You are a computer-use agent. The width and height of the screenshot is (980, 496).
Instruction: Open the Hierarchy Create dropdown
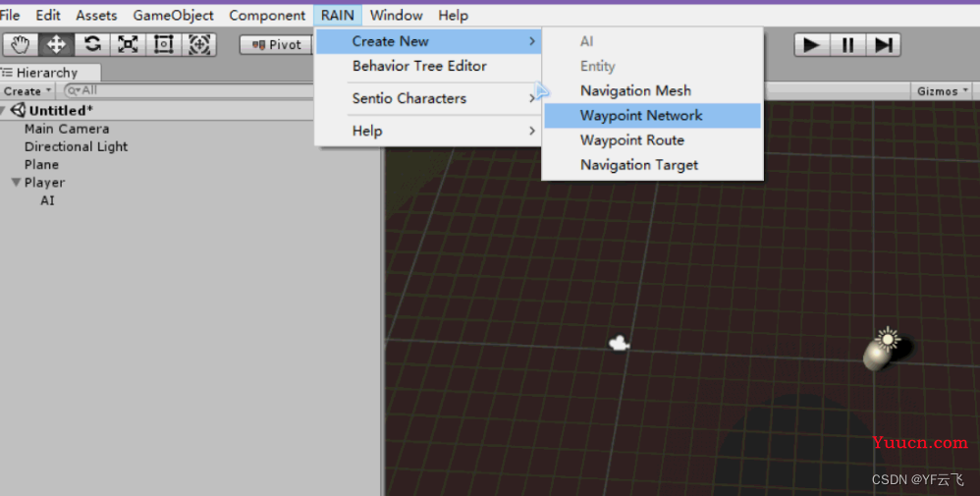click(x=27, y=91)
